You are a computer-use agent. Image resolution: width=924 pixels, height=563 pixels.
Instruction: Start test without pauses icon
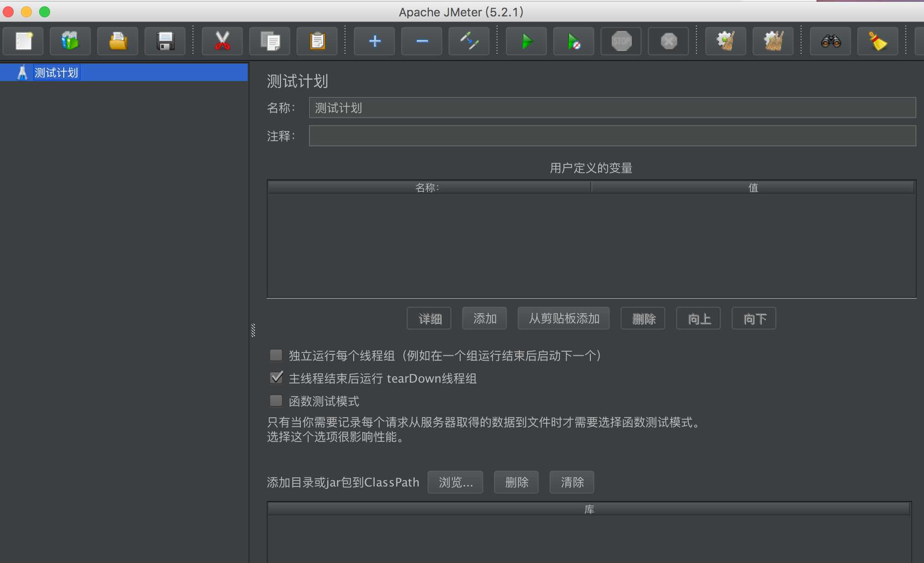tap(574, 41)
